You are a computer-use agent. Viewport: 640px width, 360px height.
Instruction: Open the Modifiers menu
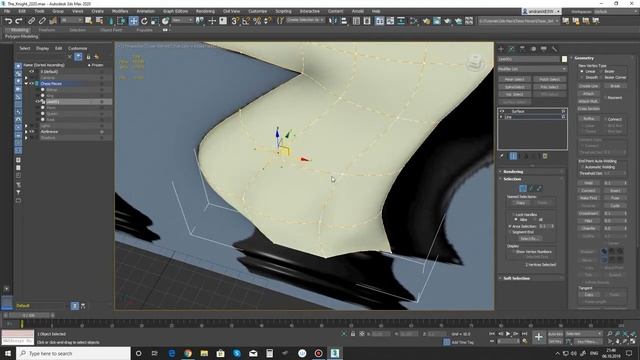(x=120, y=11)
